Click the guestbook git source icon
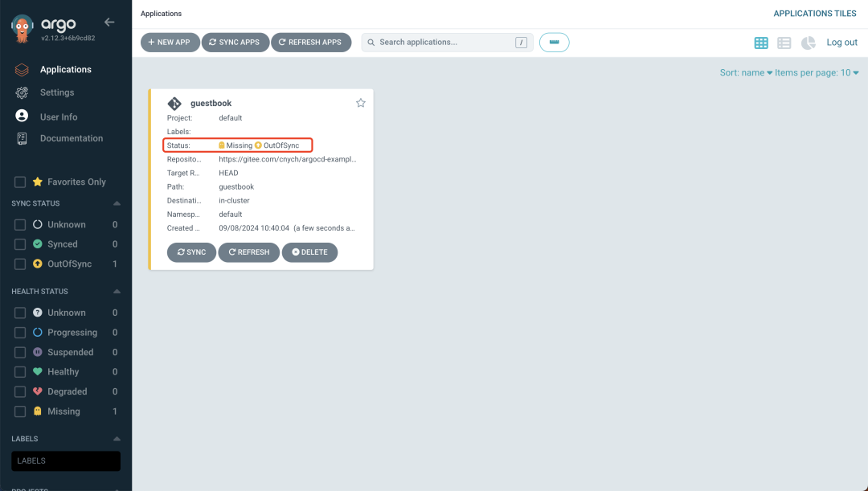 [x=174, y=104]
